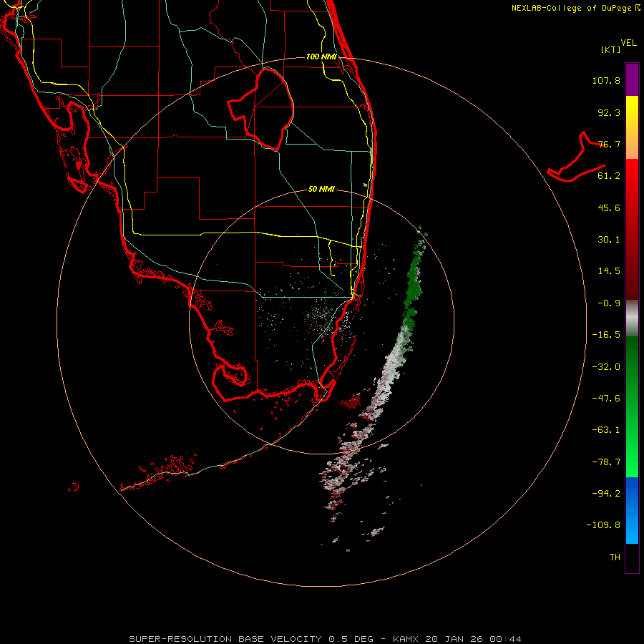The image size is (644, 644).
Task: Click the VEL legend title
Action: [628, 43]
